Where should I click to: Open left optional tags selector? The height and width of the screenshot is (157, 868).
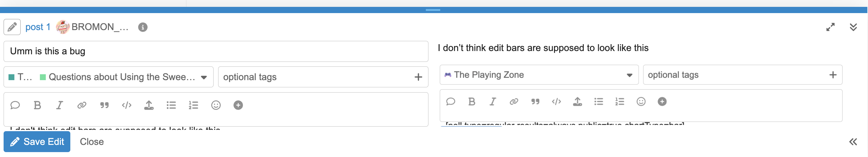click(x=317, y=77)
